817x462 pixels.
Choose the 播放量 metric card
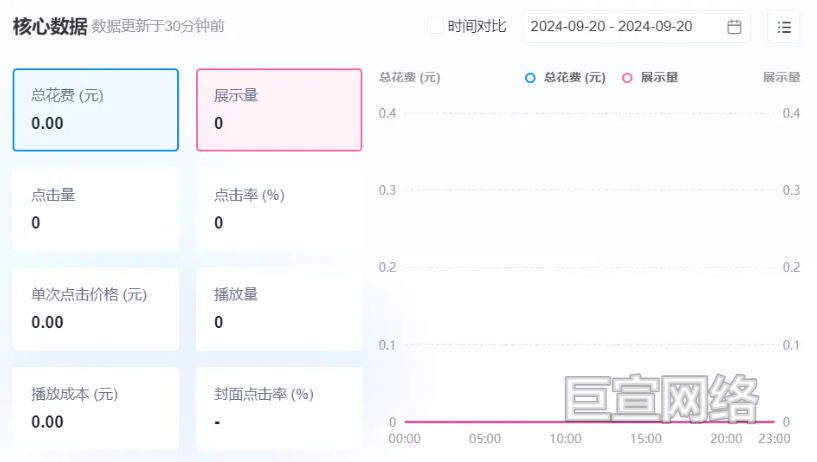(279, 309)
